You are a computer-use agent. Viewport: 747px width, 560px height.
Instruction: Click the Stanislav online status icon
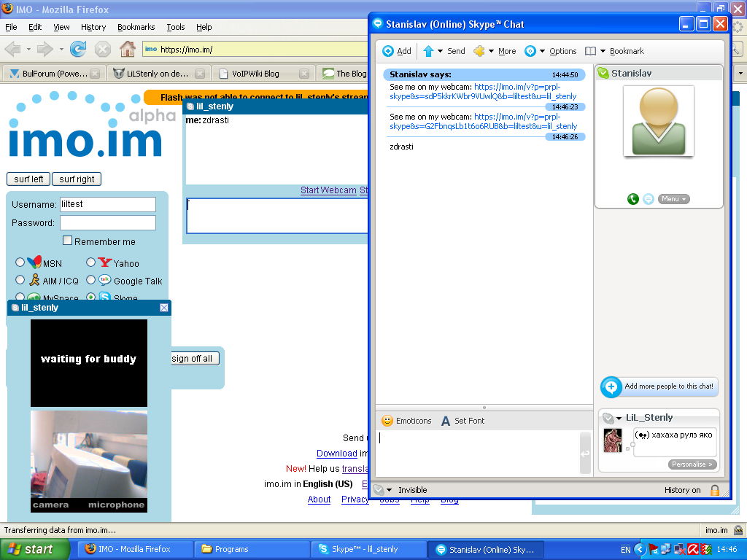(603, 73)
